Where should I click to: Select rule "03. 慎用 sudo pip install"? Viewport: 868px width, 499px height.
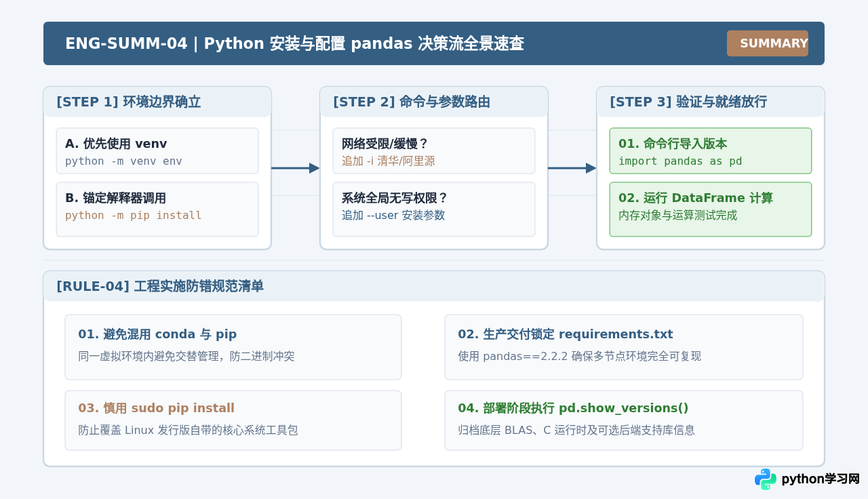click(157, 408)
